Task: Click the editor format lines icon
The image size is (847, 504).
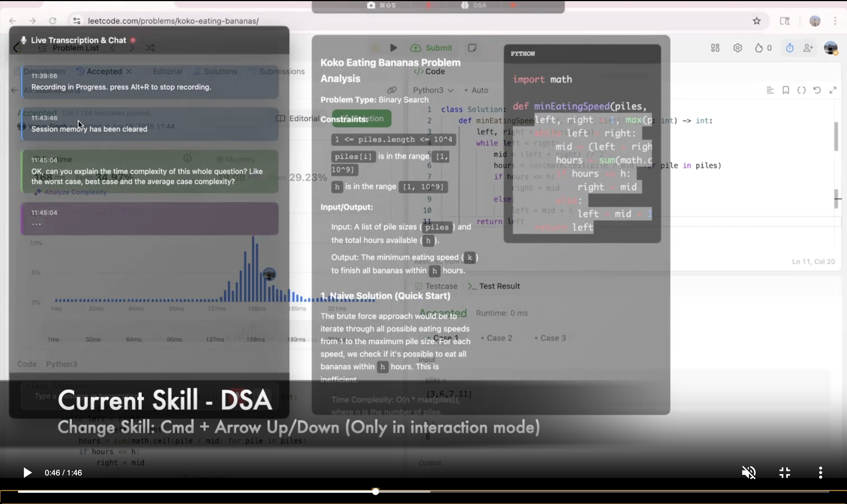Action: [x=770, y=90]
